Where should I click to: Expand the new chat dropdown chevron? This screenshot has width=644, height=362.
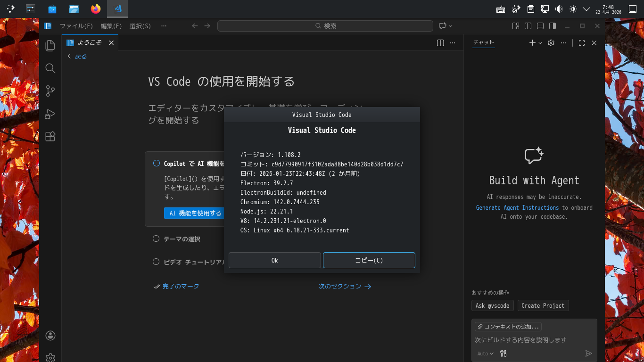(x=540, y=43)
